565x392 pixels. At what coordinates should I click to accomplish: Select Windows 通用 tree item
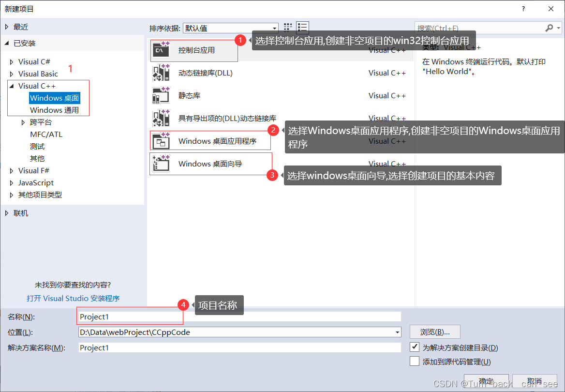tap(54, 110)
